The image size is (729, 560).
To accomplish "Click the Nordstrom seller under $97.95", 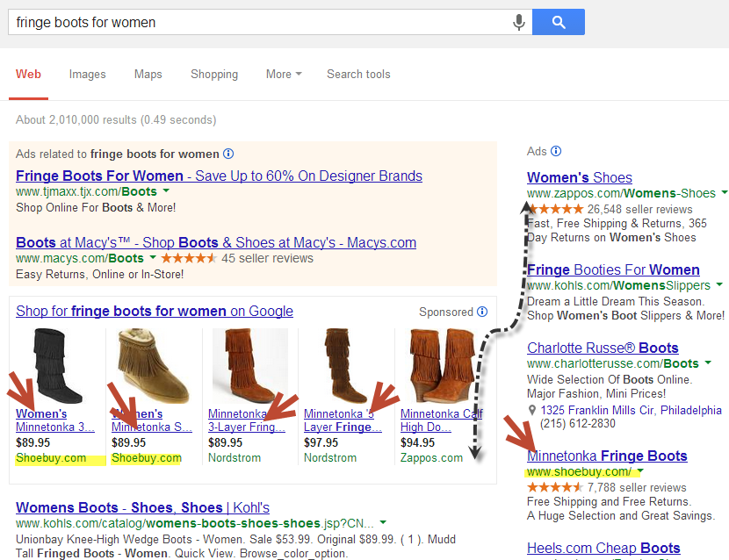I will click(x=330, y=458).
